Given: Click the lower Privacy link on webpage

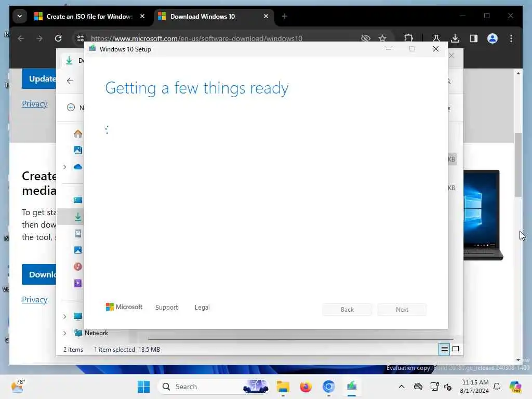Looking at the screenshot, I should (35, 300).
